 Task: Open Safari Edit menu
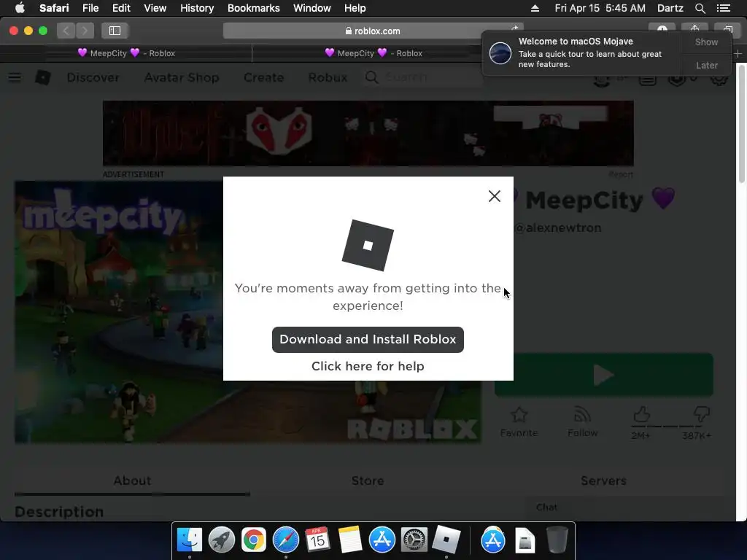(121, 8)
